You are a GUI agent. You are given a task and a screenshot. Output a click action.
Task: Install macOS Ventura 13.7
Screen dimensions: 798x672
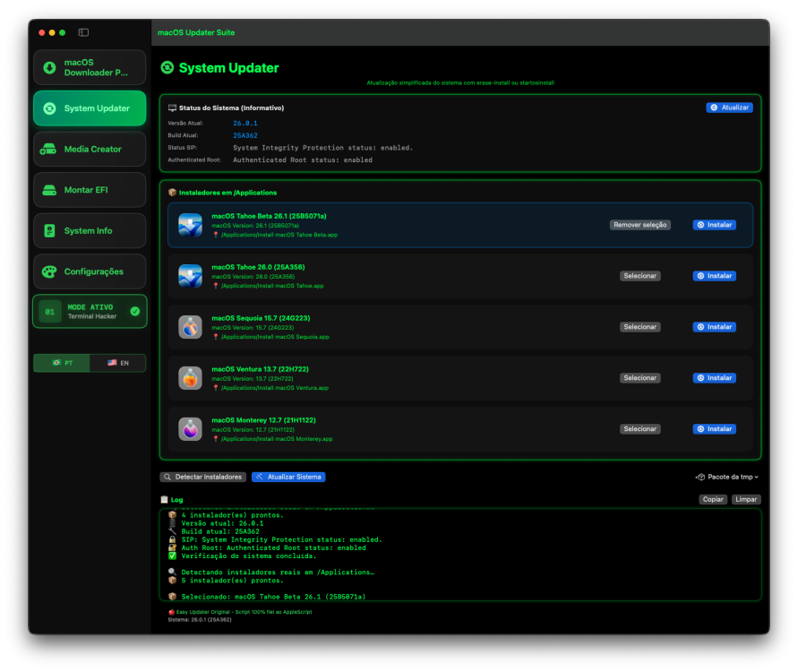(x=714, y=378)
